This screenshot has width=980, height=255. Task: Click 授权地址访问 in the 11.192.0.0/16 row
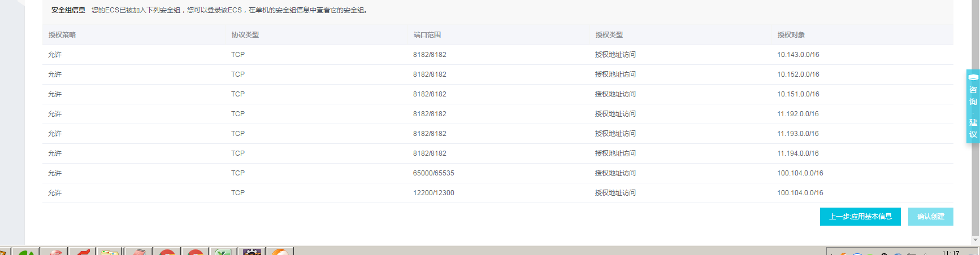point(615,114)
